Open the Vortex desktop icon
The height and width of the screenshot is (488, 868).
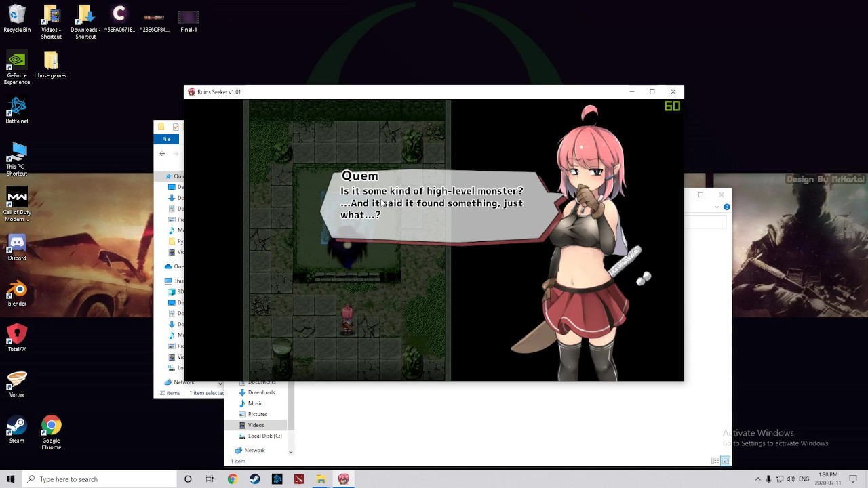pyautogui.click(x=17, y=384)
